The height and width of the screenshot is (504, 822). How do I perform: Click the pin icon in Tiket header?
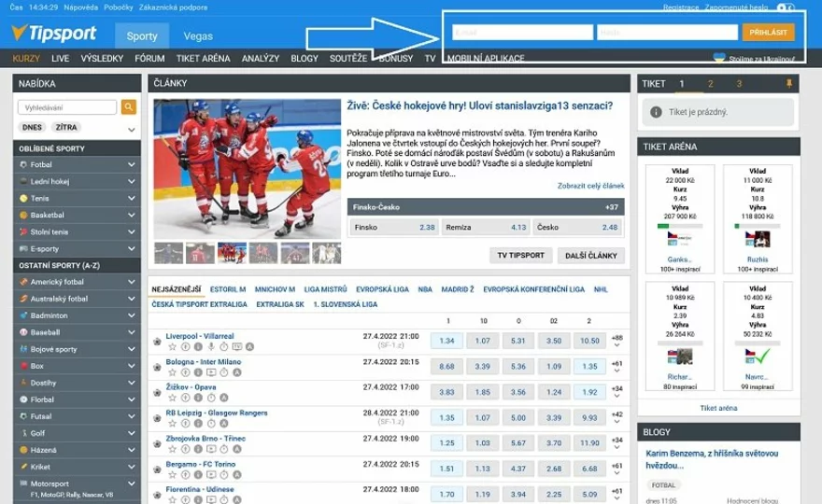click(788, 83)
